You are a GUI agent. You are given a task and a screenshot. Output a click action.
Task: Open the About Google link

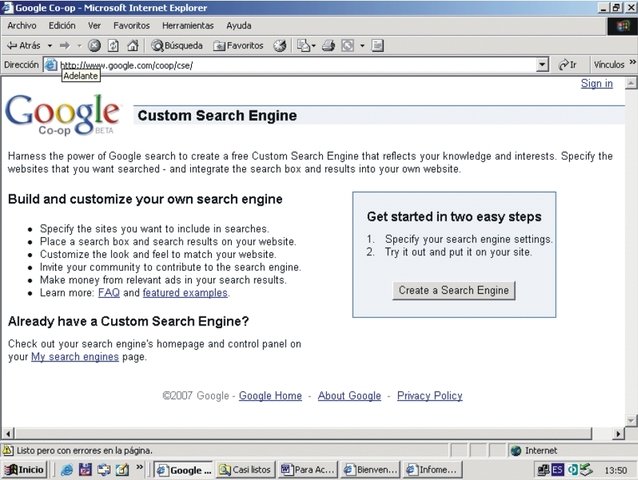click(x=349, y=396)
